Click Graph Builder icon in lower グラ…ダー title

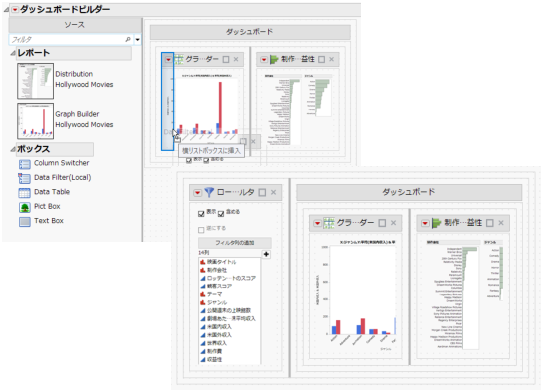(329, 223)
